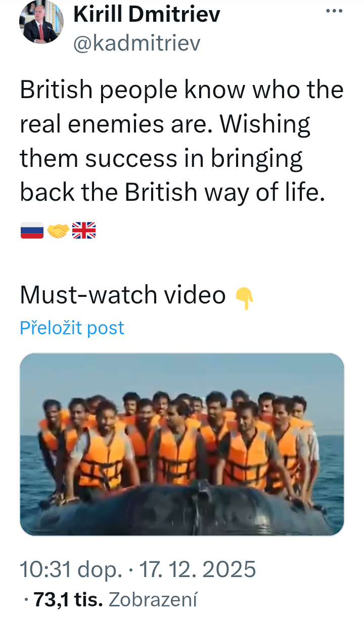Click the pointing-down hand emoji

(245, 298)
